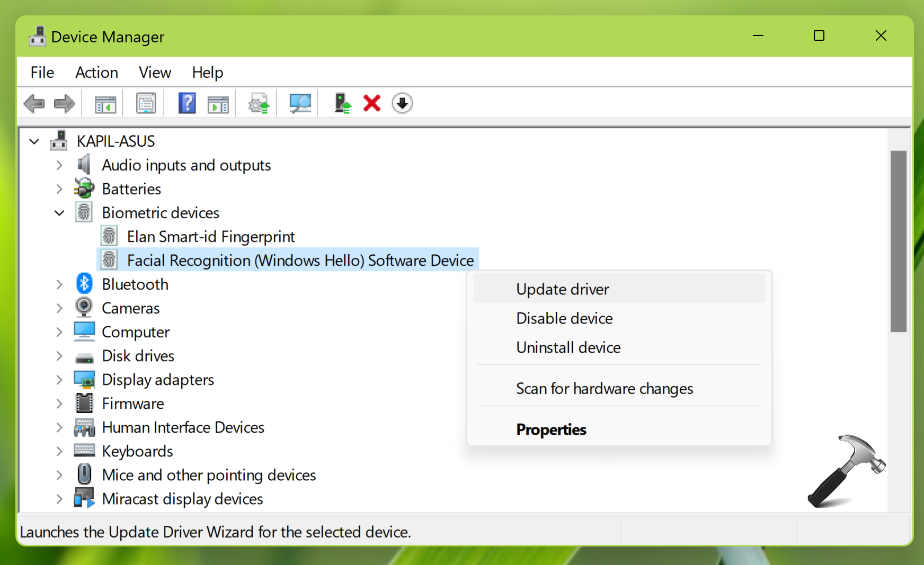Expand the Bluetooth category
Image resolution: width=924 pixels, height=565 pixels.
[x=59, y=284]
